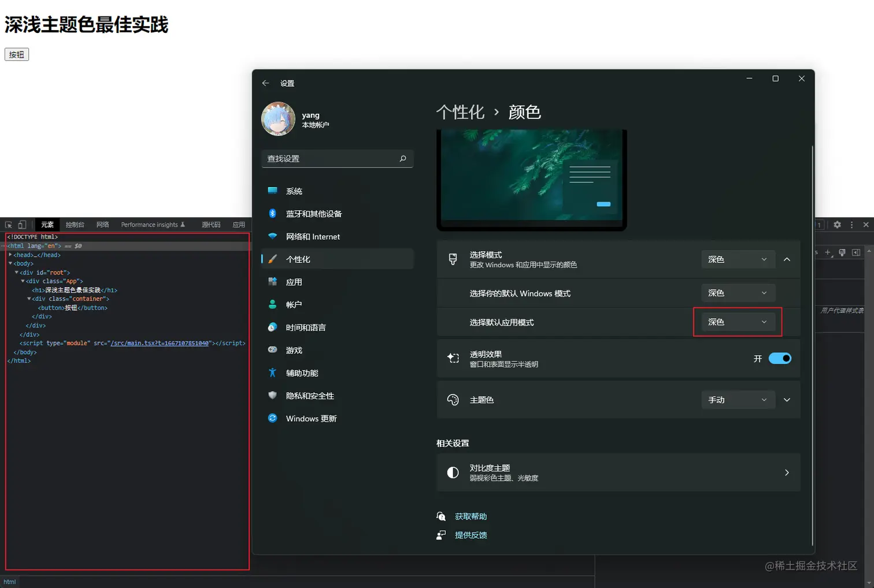Click the /src/main.tsx script link in DevTools
This screenshot has width=874, height=588.
160,343
